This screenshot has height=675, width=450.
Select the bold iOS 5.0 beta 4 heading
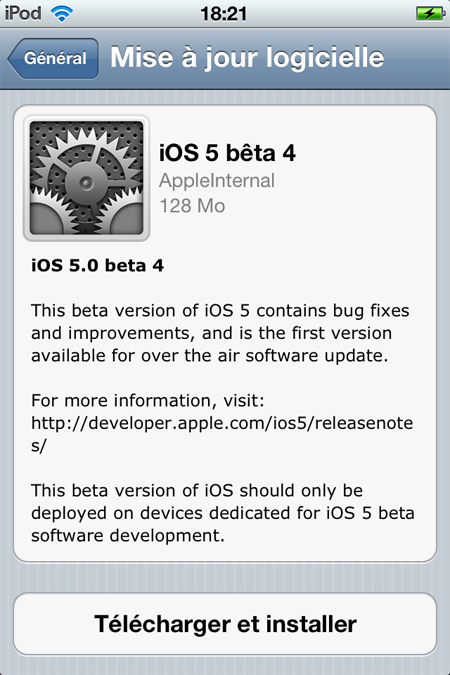[97, 265]
